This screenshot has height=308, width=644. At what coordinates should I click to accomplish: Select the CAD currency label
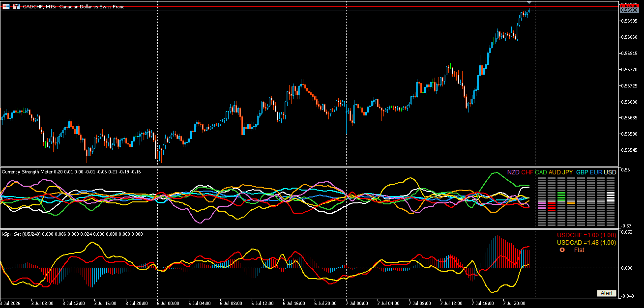pyautogui.click(x=541, y=172)
